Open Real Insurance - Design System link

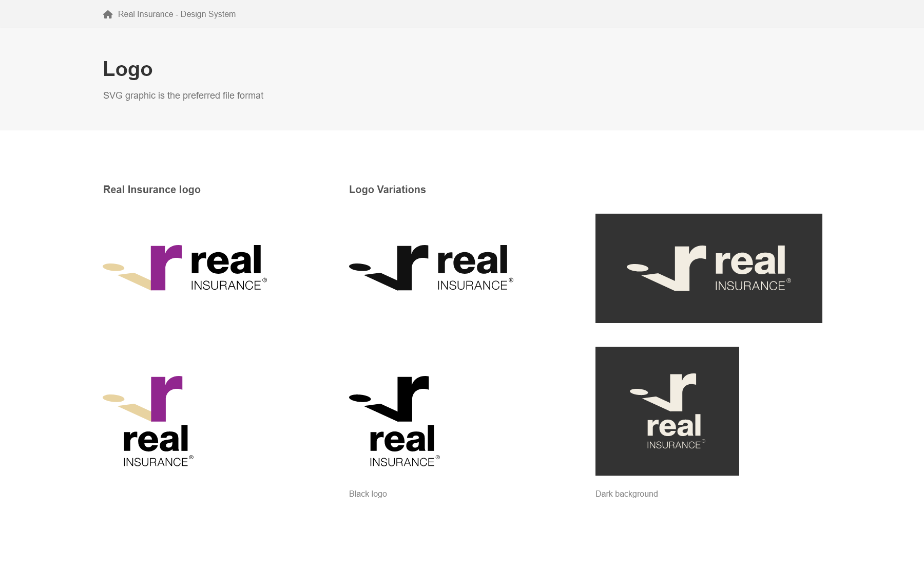point(177,14)
